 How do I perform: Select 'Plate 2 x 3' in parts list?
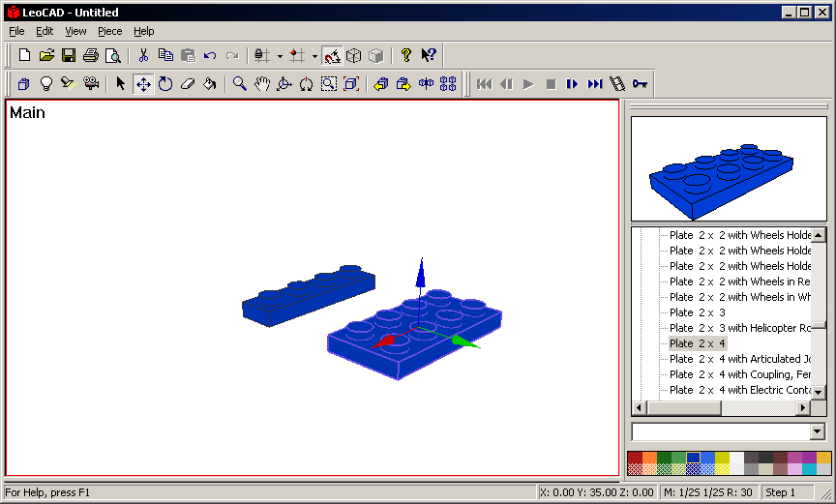pos(697,312)
